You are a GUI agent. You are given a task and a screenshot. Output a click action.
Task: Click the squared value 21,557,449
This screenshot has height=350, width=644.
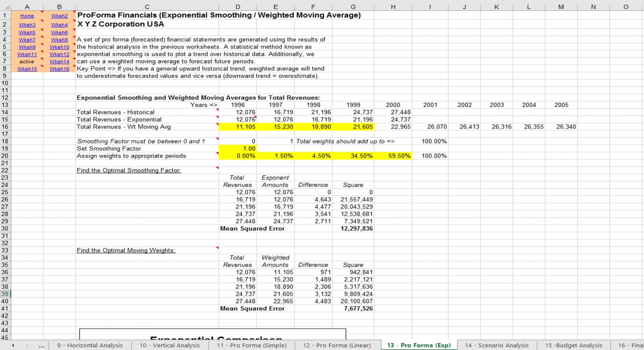coord(354,200)
